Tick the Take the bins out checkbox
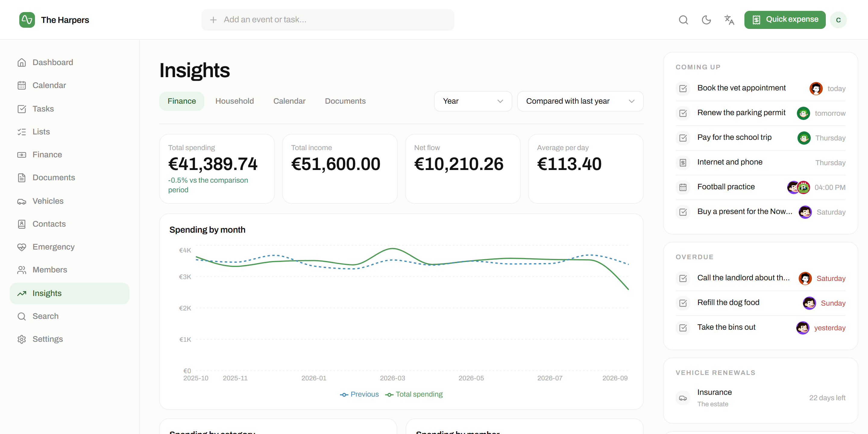 pos(683,328)
